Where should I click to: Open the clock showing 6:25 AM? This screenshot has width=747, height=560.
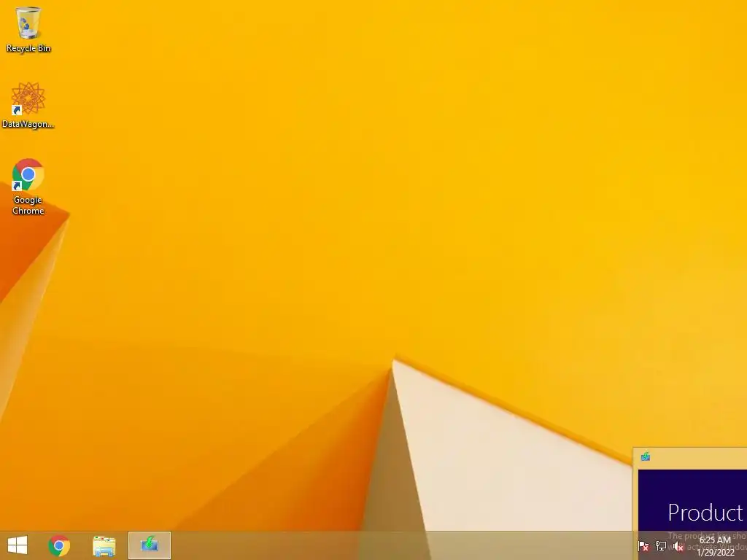coord(715,540)
